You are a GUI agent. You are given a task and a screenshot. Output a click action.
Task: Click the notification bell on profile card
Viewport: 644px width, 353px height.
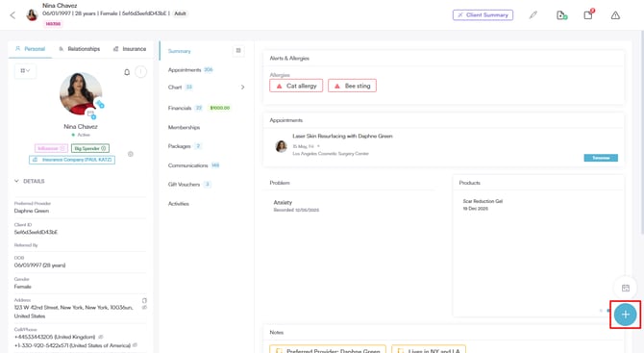pyautogui.click(x=127, y=72)
